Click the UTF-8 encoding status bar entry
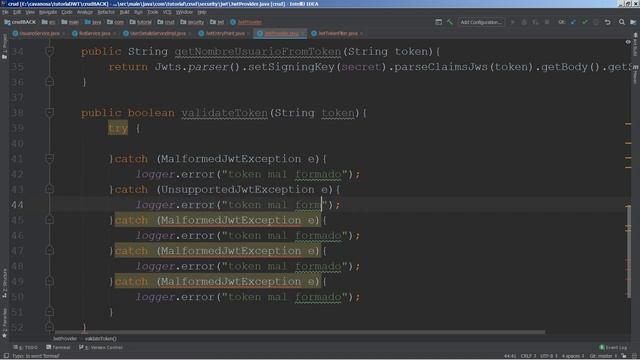 tap(549, 356)
